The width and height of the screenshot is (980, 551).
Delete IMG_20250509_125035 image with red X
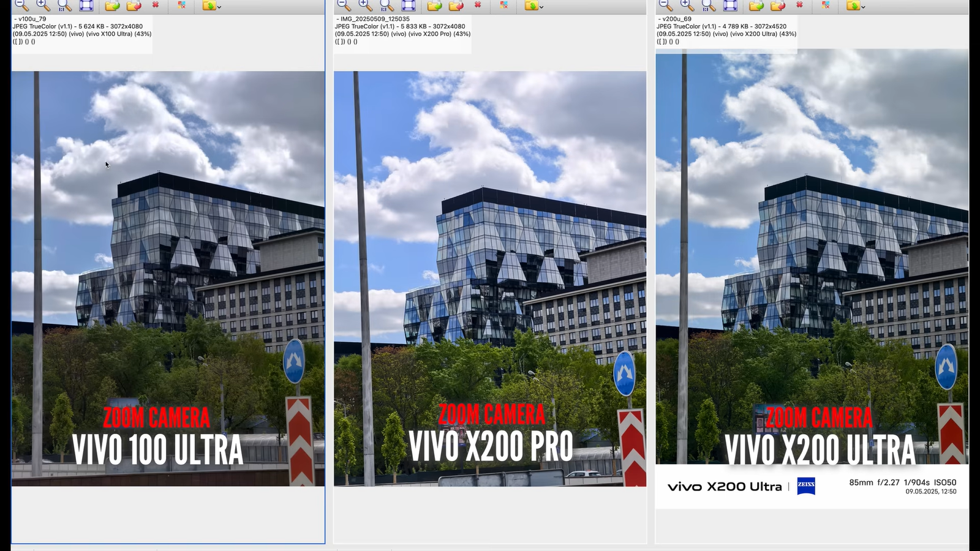(478, 5)
